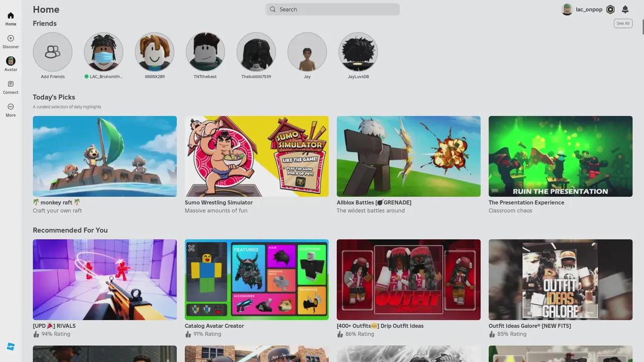This screenshot has width=644, height=362.
Task: Open the Sumo Wrestling Simulator title link
Action: pos(219,203)
